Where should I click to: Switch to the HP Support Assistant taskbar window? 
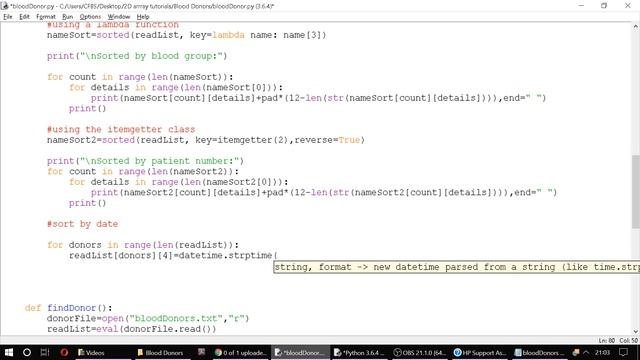[x=479, y=352]
